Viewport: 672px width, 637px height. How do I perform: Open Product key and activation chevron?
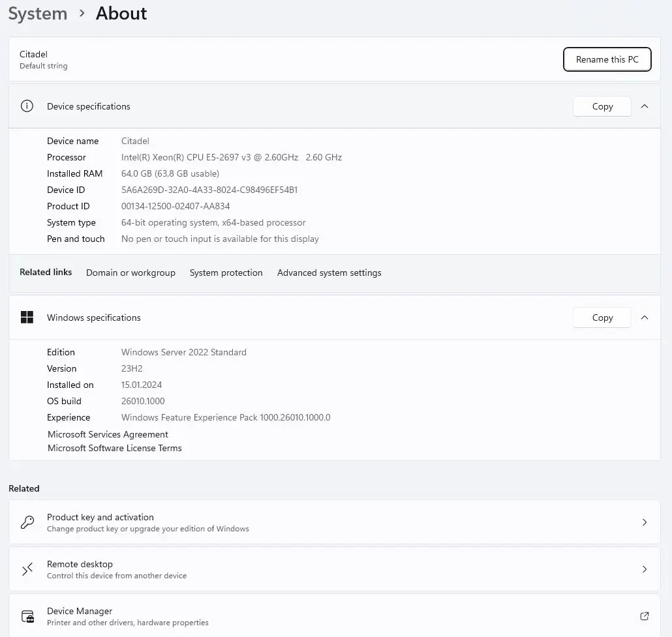(644, 522)
